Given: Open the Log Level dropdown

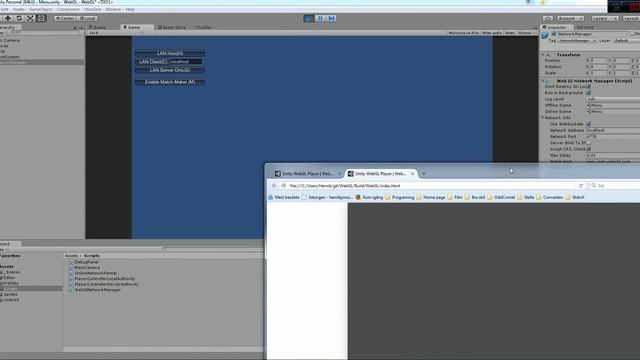Looking at the screenshot, I should click(613, 99).
